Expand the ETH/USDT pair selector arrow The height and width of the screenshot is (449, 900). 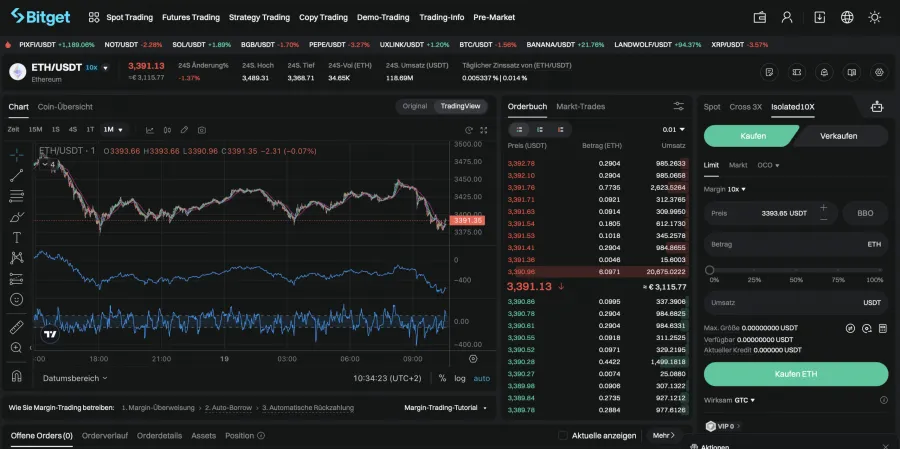coord(105,68)
